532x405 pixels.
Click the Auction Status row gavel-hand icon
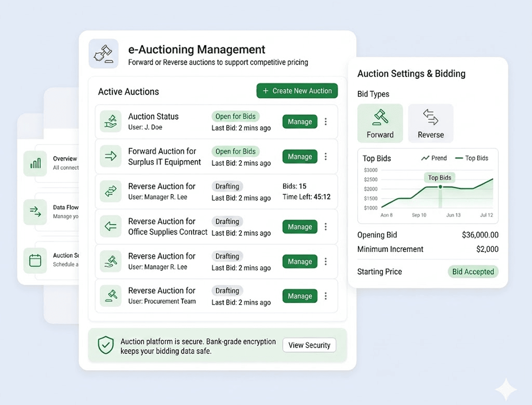110,121
